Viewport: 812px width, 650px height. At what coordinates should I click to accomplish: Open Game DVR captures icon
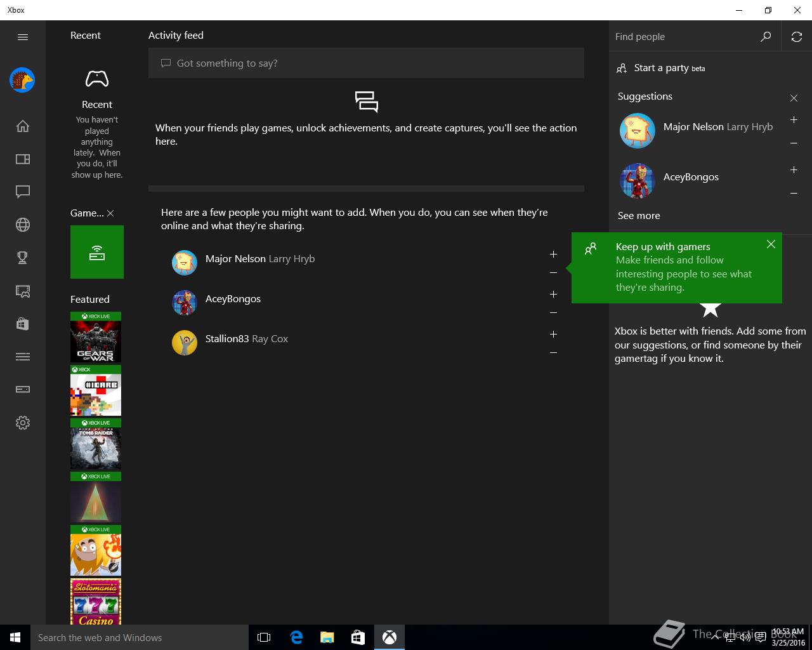(23, 291)
